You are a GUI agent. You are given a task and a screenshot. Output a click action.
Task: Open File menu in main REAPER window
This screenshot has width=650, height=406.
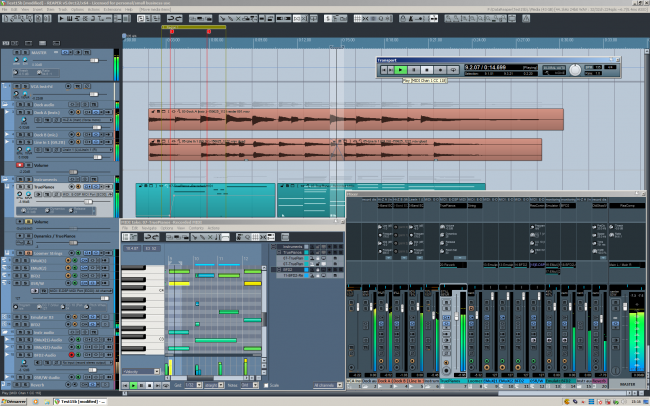[5, 9]
